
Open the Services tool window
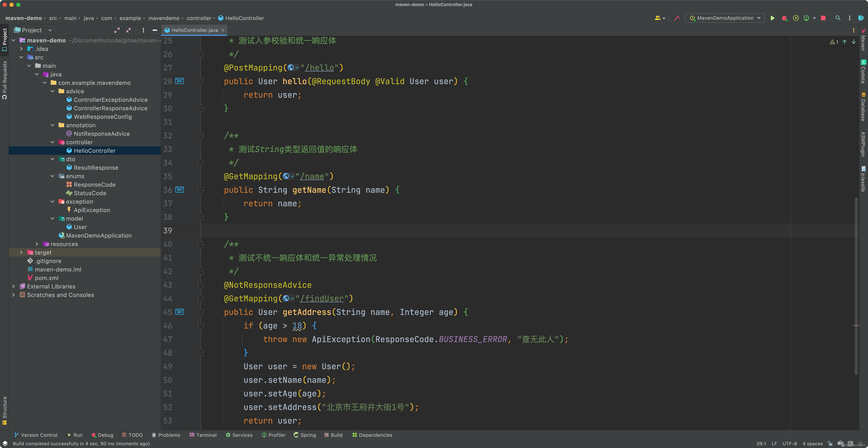click(239, 435)
